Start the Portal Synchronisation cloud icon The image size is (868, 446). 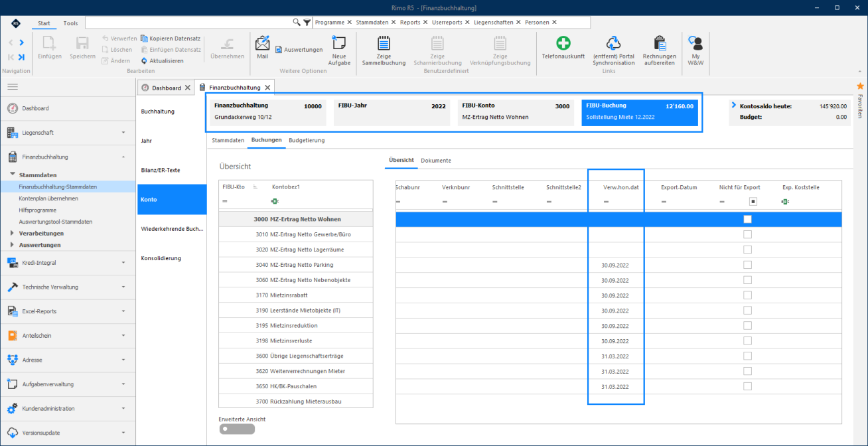click(x=613, y=50)
